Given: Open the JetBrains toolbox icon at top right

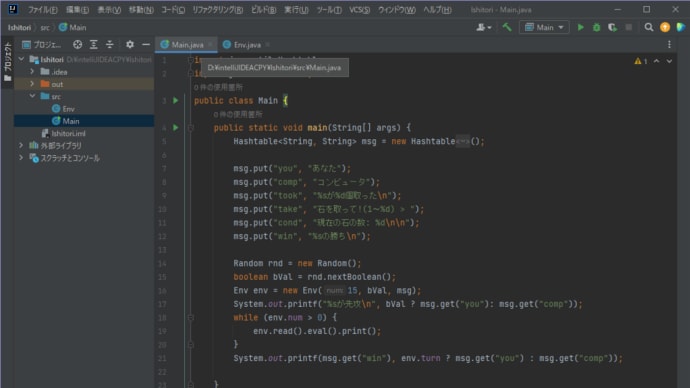Looking at the screenshot, I should (x=680, y=27).
